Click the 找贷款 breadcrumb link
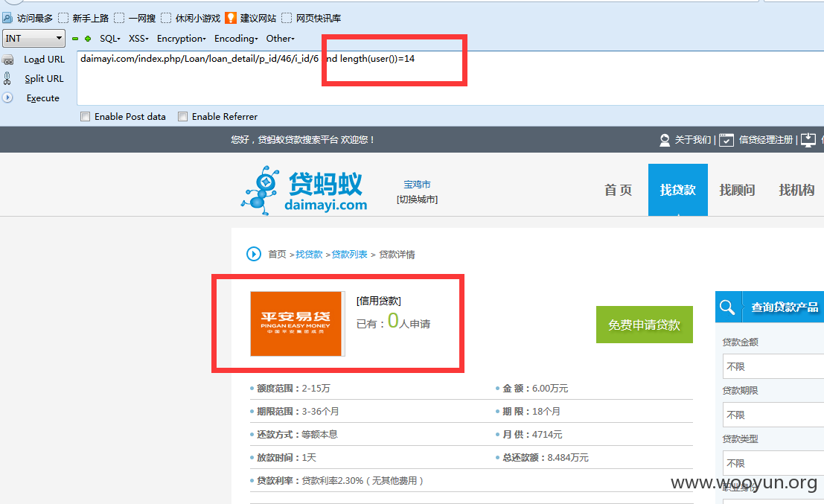 tap(309, 255)
